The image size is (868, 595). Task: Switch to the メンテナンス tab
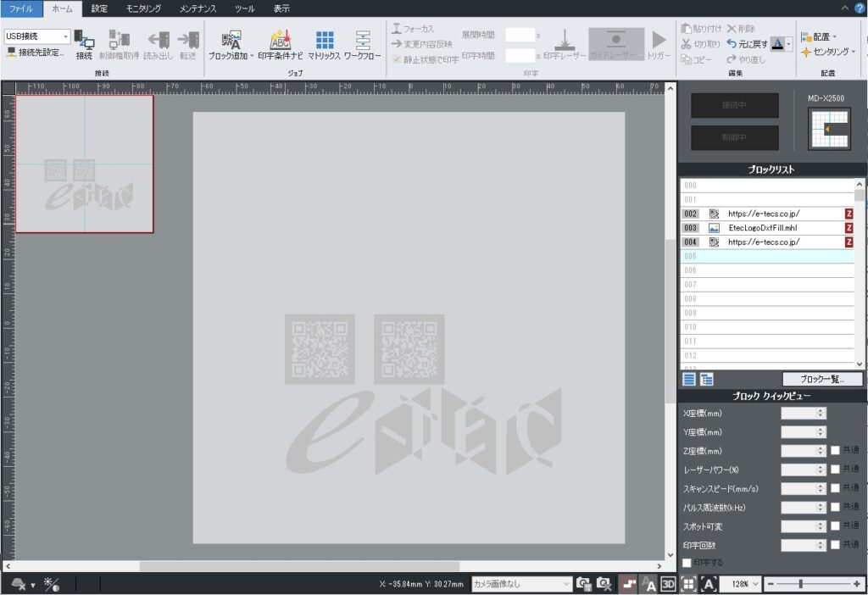click(198, 8)
